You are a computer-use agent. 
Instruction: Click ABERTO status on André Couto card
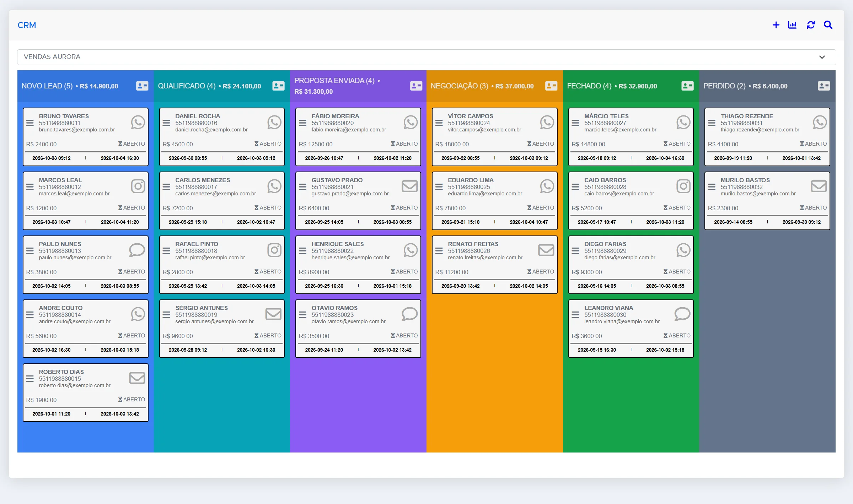point(132,335)
